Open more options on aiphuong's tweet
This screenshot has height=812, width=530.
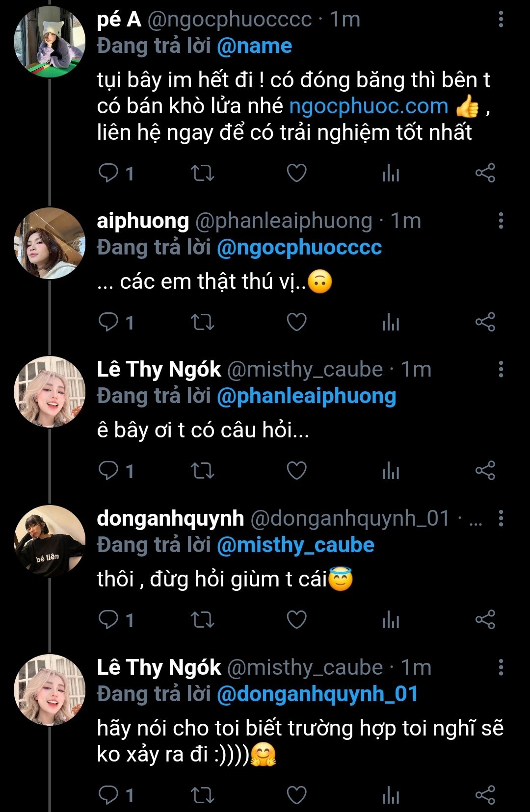coord(501,221)
